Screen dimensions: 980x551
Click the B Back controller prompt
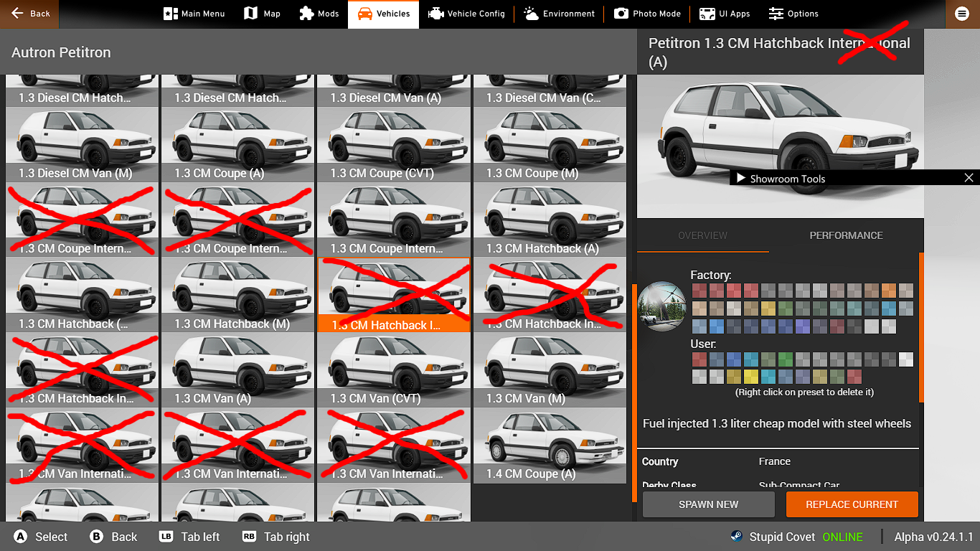point(113,537)
